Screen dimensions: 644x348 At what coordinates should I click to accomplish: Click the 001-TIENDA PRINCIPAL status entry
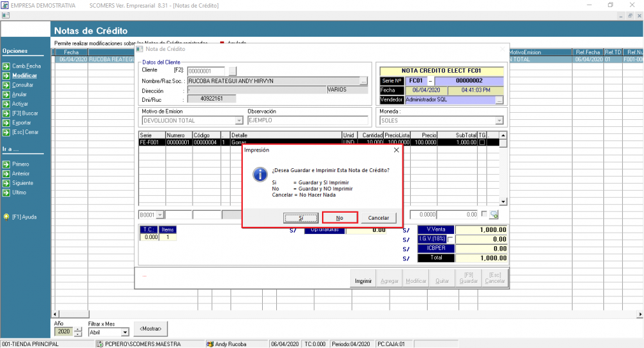pos(31,344)
